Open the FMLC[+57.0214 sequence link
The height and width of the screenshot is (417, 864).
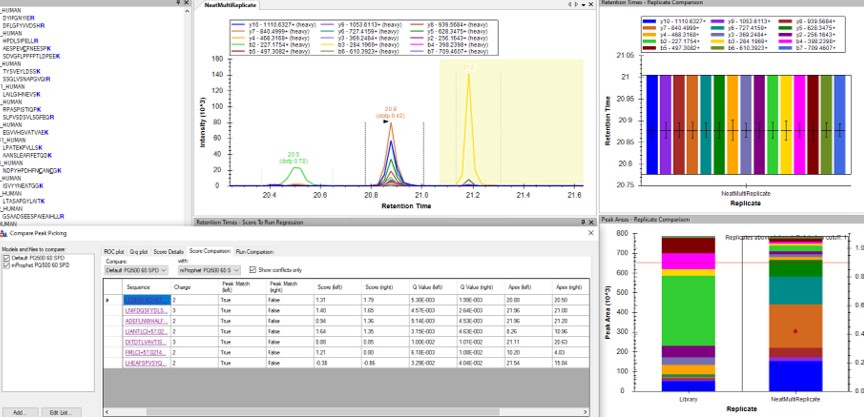click(143, 352)
